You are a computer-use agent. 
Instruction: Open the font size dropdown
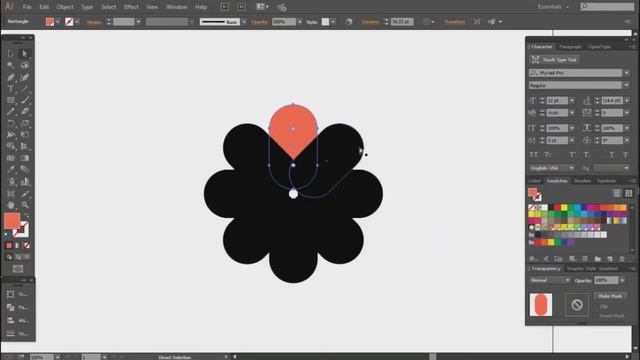[x=572, y=100]
